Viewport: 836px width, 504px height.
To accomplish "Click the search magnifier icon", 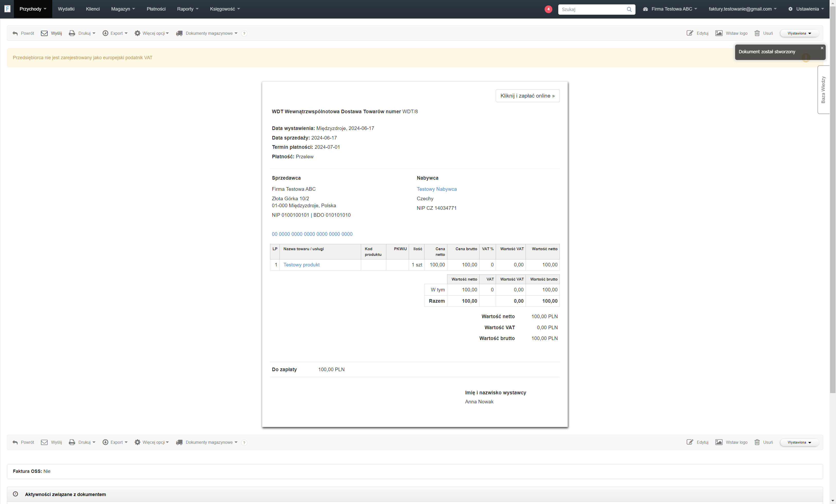I will click(629, 9).
